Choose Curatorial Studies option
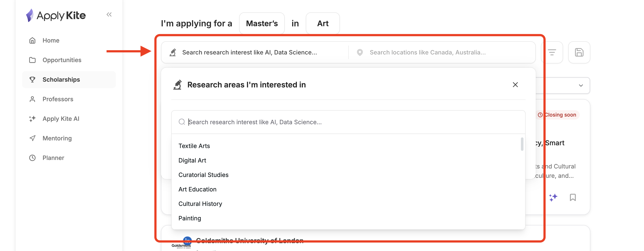 203,175
